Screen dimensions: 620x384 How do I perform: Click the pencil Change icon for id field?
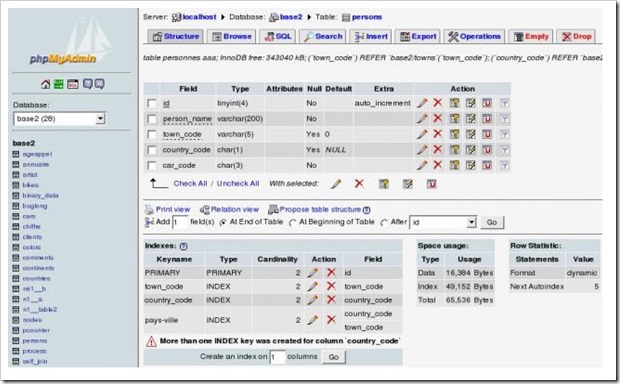[x=422, y=103]
